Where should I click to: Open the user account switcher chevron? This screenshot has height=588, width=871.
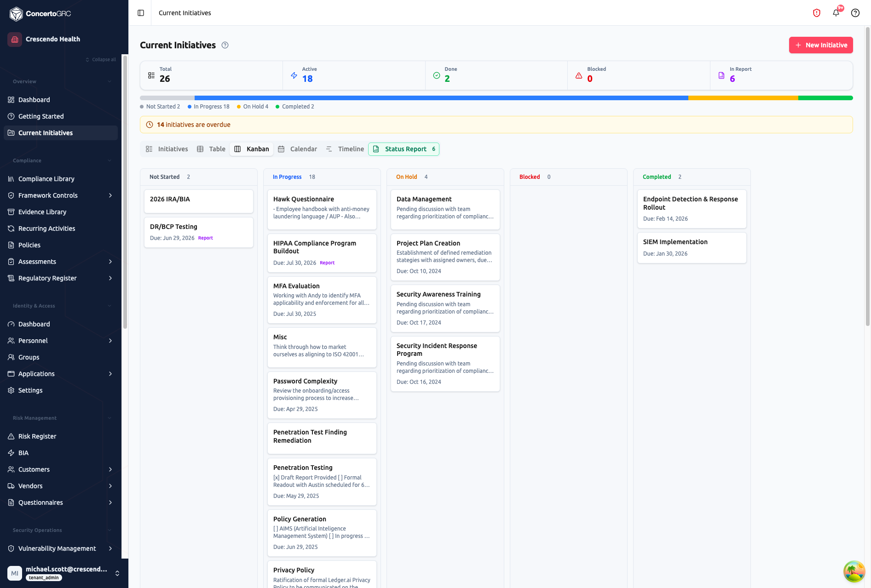pos(117,573)
